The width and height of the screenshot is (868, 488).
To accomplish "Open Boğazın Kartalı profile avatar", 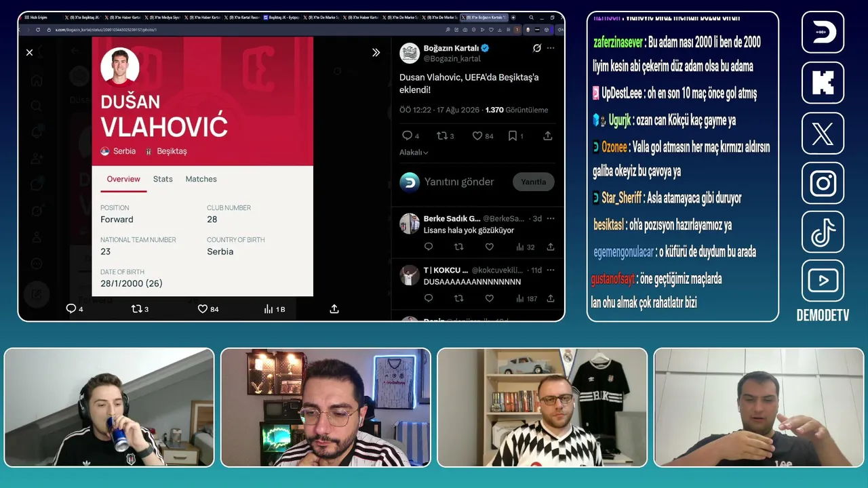I will coord(410,53).
